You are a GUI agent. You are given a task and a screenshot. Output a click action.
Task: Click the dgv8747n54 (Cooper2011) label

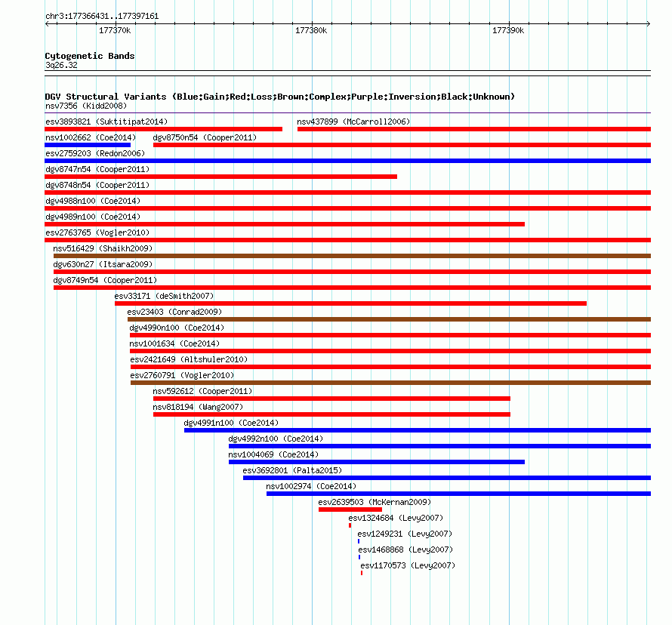click(97, 169)
